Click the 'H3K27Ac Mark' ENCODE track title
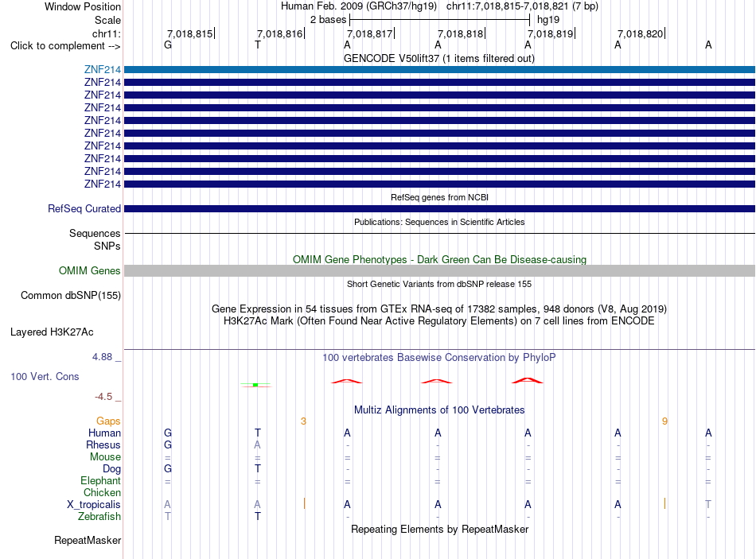Screen dimensions: 756x559 [x=439, y=321]
